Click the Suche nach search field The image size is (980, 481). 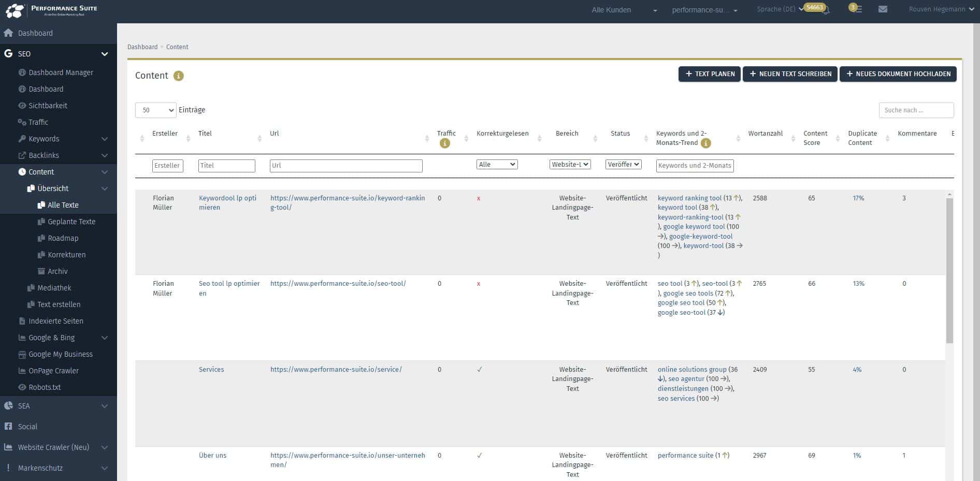pyautogui.click(x=916, y=110)
